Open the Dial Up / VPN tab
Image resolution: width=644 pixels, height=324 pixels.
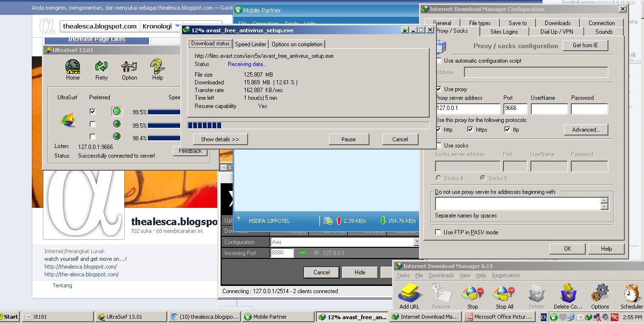pos(556,32)
